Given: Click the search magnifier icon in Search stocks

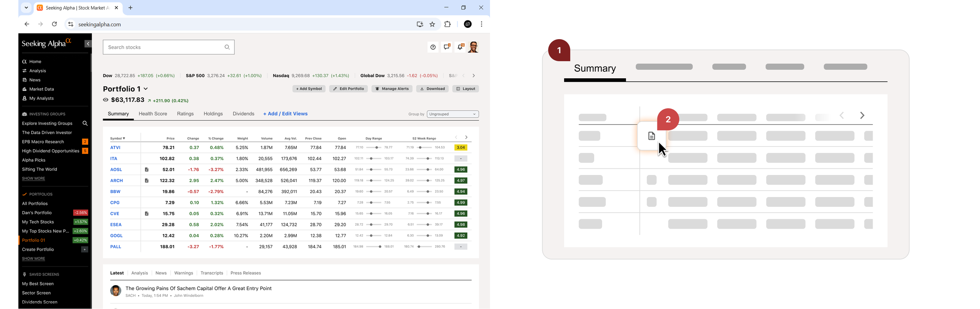Looking at the screenshot, I should (x=227, y=47).
